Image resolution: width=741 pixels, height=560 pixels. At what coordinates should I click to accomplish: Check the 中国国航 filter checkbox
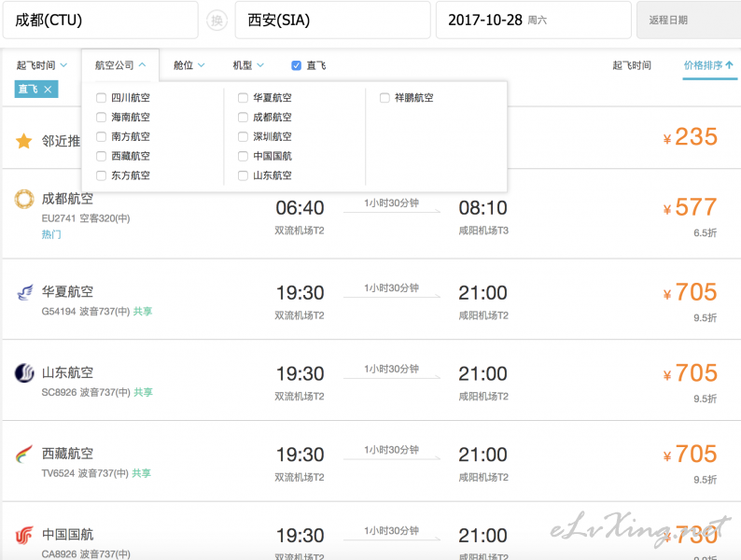tap(243, 156)
